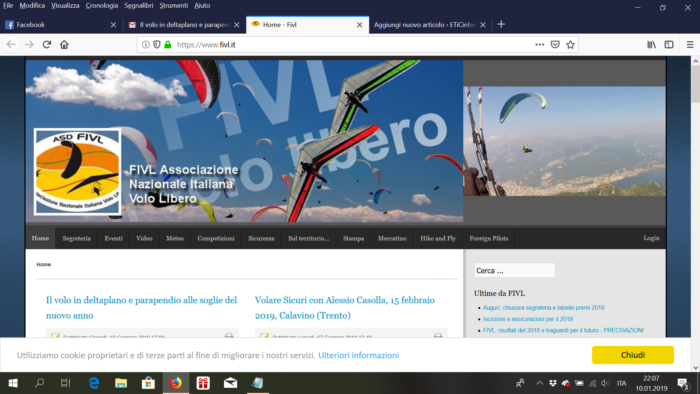Open page actions three-dot menu
700x394 pixels.
(540, 45)
